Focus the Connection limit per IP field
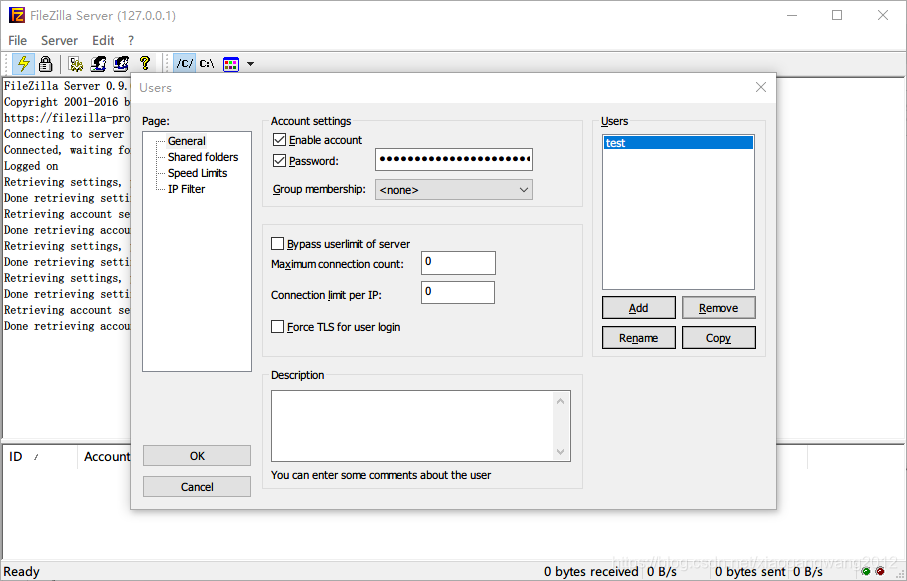 [x=458, y=293]
